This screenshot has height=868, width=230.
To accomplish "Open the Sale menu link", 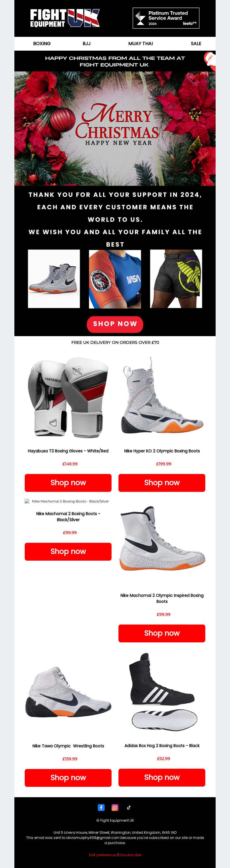I will 196,43.
